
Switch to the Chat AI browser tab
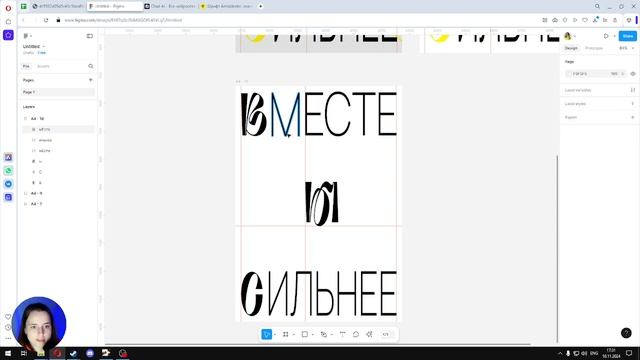tap(170, 6)
